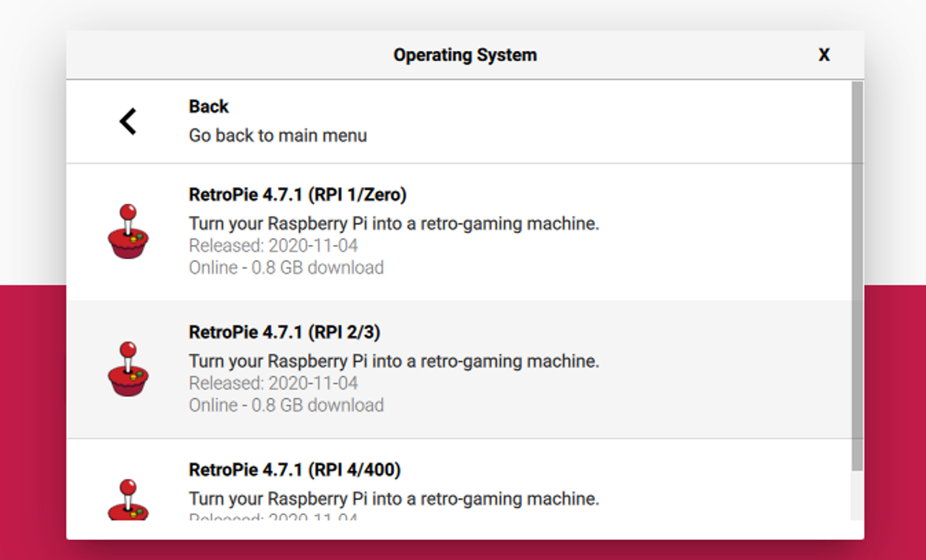This screenshot has height=560, width=926.
Task: Click 'Online - 0.8 GB download' under RPI 1/Zero
Action: click(287, 268)
